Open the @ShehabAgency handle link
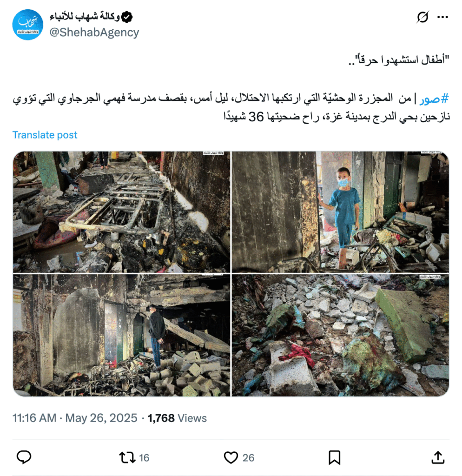This screenshot has height=476, width=462. [94, 32]
